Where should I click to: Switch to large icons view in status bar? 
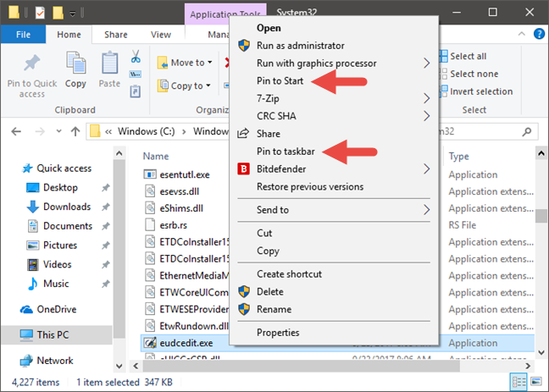pos(536,382)
